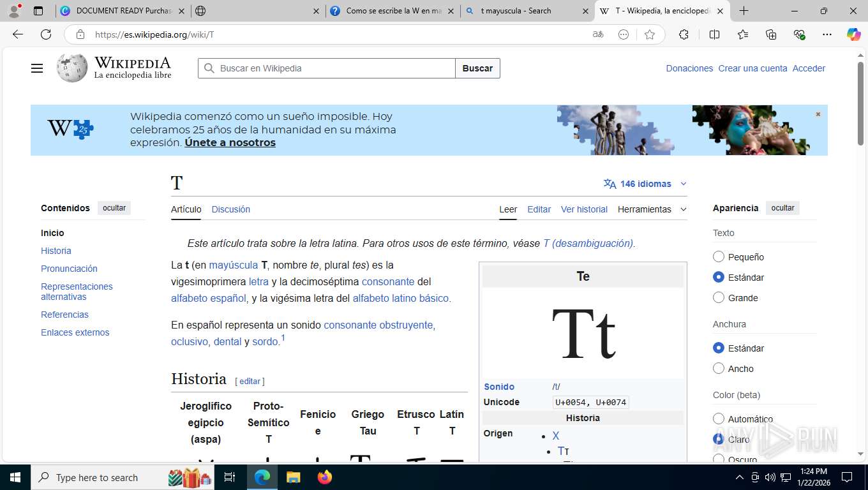
Task: Open Crear una cuenta link
Action: click(x=752, y=68)
